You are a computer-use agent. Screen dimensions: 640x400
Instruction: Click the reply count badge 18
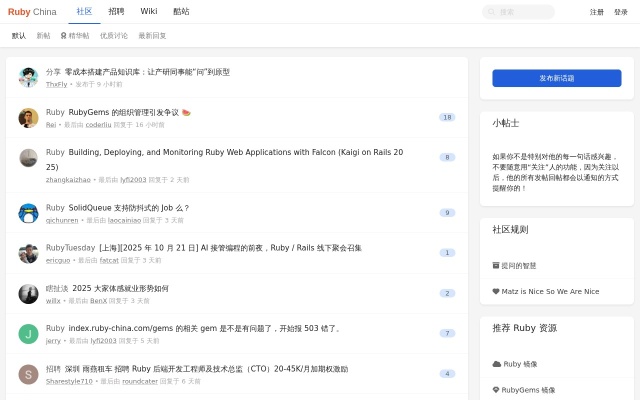(x=447, y=118)
